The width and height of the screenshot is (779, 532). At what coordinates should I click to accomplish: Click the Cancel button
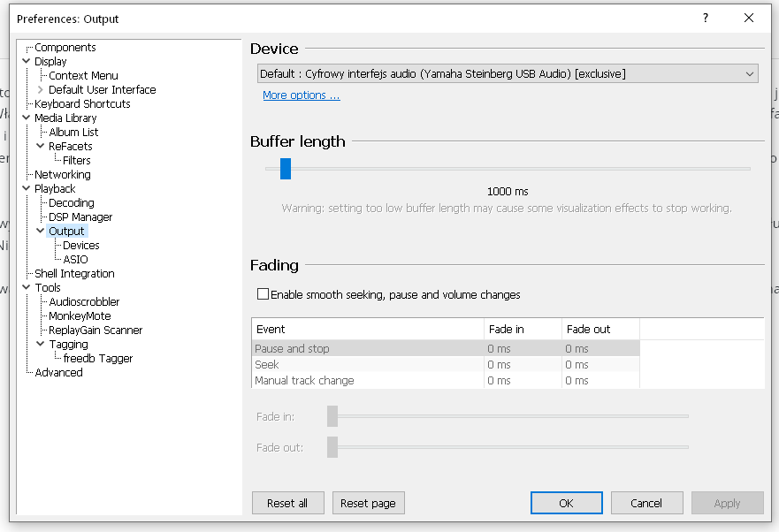(x=646, y=503)
